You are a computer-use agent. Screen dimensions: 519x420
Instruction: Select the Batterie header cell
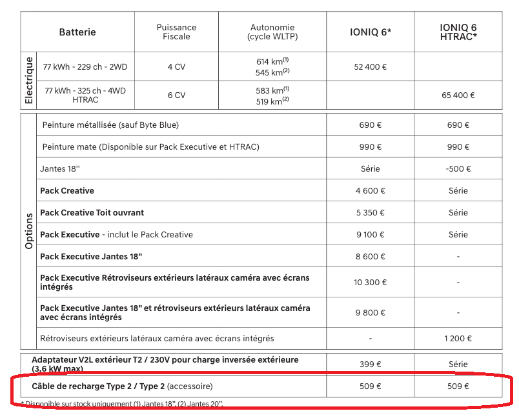[x=77, y=32]
